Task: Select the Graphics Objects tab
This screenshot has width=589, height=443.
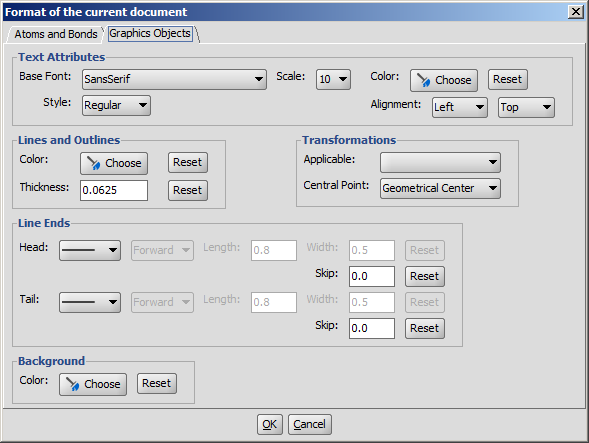Action: (x=150, y=33)
